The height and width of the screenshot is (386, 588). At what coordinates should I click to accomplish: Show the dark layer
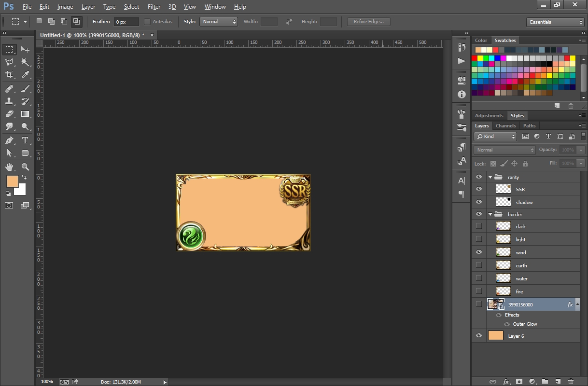click(x=478, y=226)
